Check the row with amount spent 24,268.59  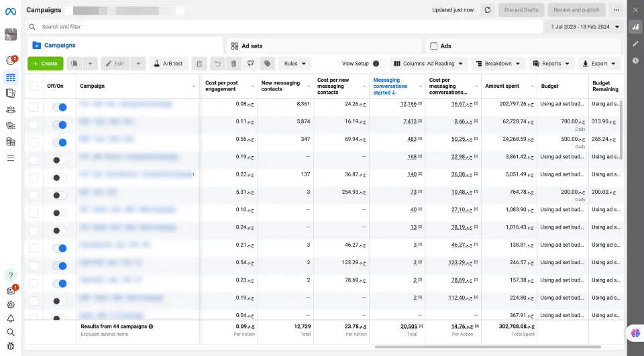(x=34, y=143)
